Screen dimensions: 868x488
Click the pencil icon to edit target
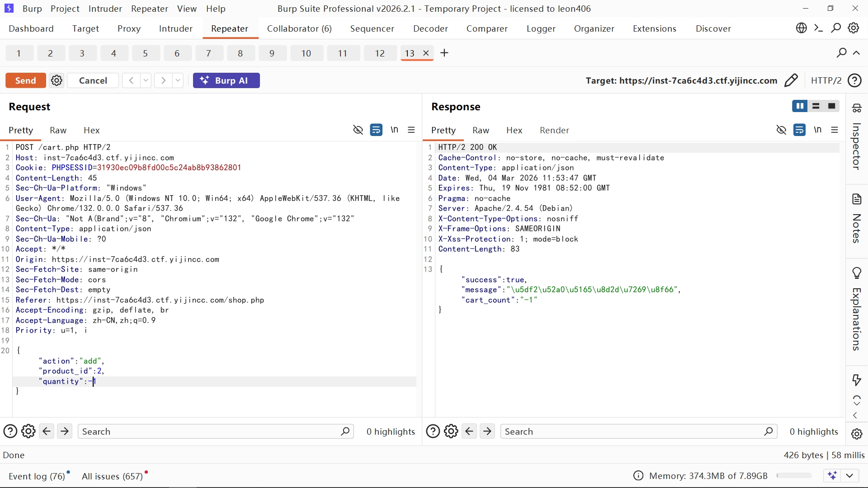pyautogui.click(x=791, y=80)
